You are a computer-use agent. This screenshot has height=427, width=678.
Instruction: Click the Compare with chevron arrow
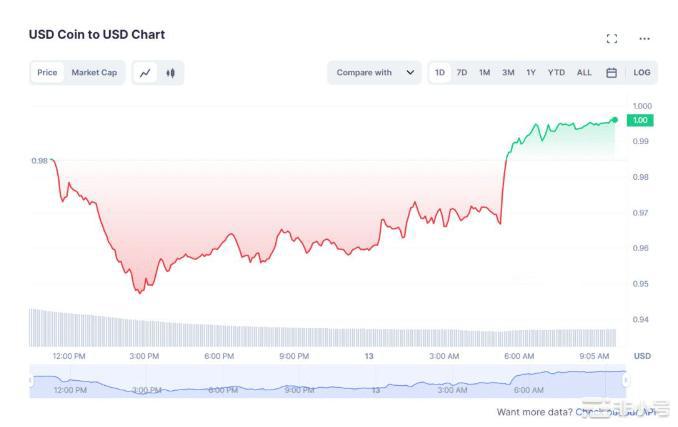pyautogui.click(x=410, y=73)
